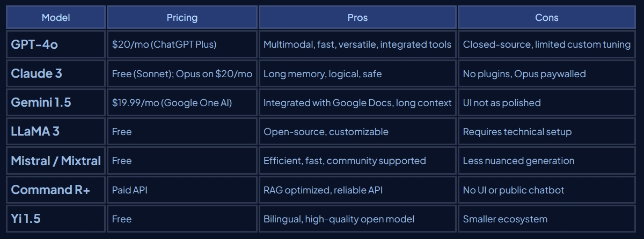Select the Free (Sonnet); Opus pricing cell
Image resolution: width=644 pixels, height=239 pixels.
[182, 73]
